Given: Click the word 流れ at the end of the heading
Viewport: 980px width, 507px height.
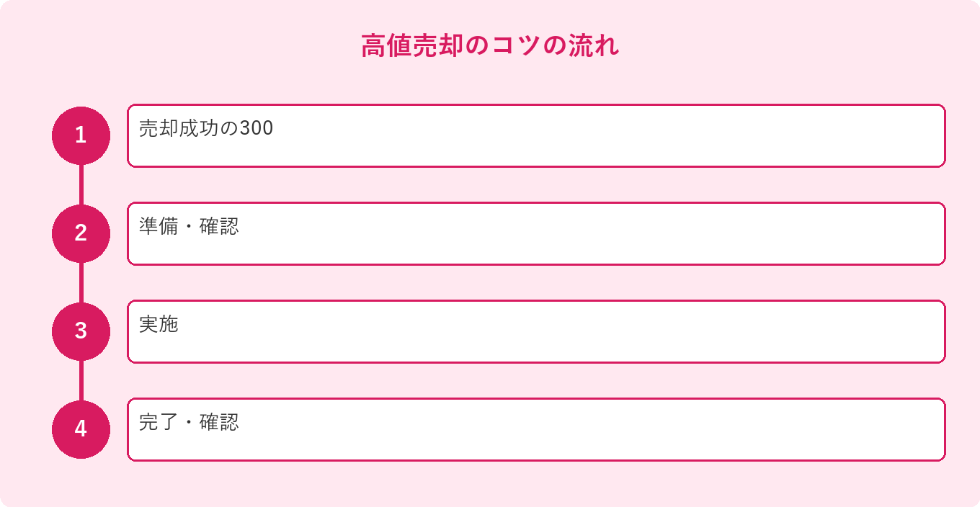Looking at the screenshot, I should click(x=594, y=46).
